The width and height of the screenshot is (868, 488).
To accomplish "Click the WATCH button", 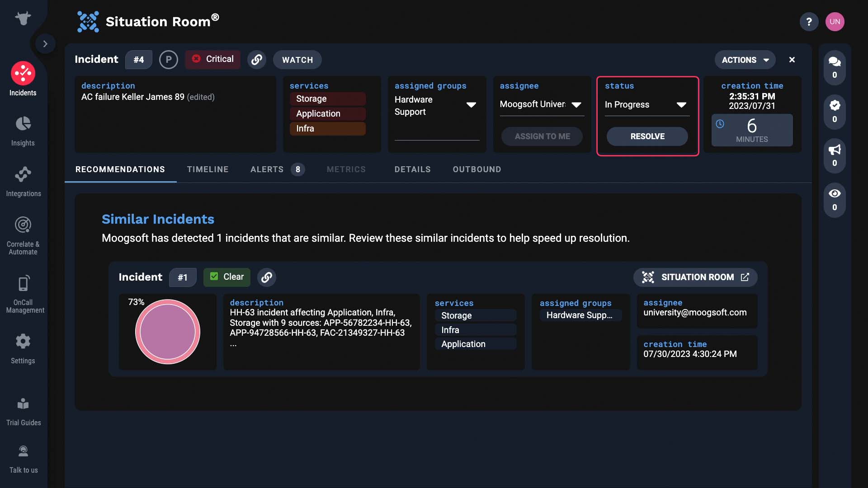I will (297, 60).
